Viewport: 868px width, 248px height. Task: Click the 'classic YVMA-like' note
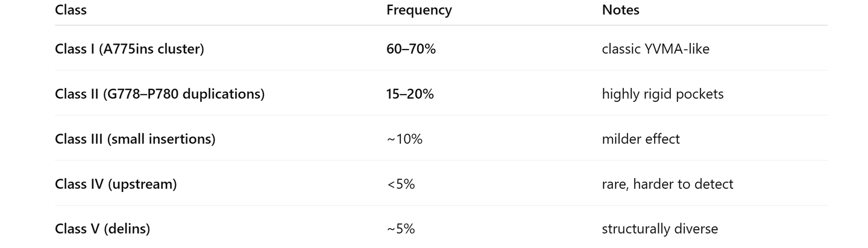pos(655,49)
